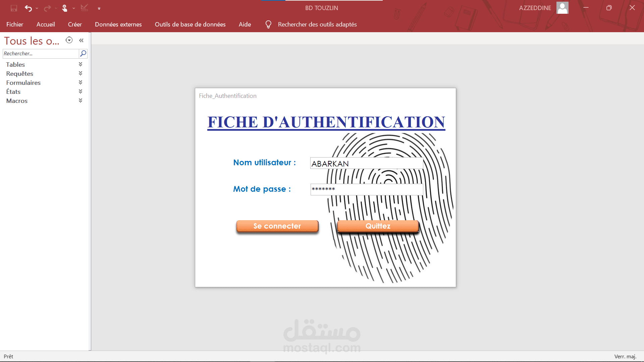Click the magnifier search icon

tap(83, 54)
